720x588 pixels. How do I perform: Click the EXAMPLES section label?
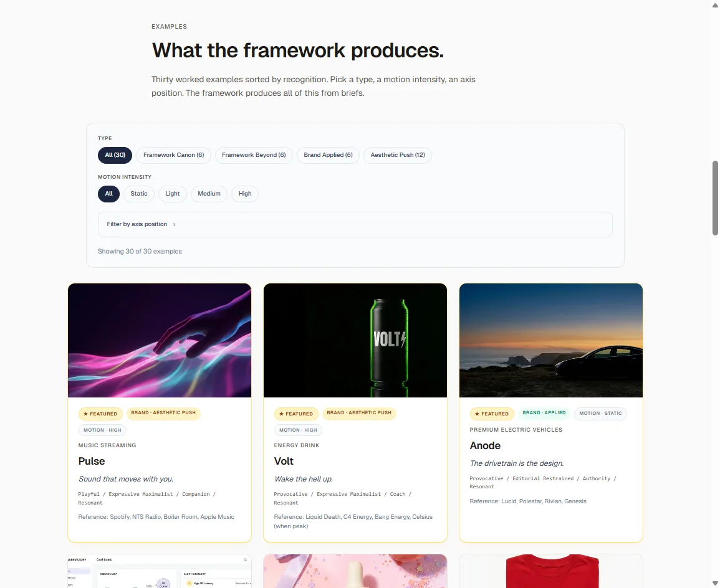169,27
